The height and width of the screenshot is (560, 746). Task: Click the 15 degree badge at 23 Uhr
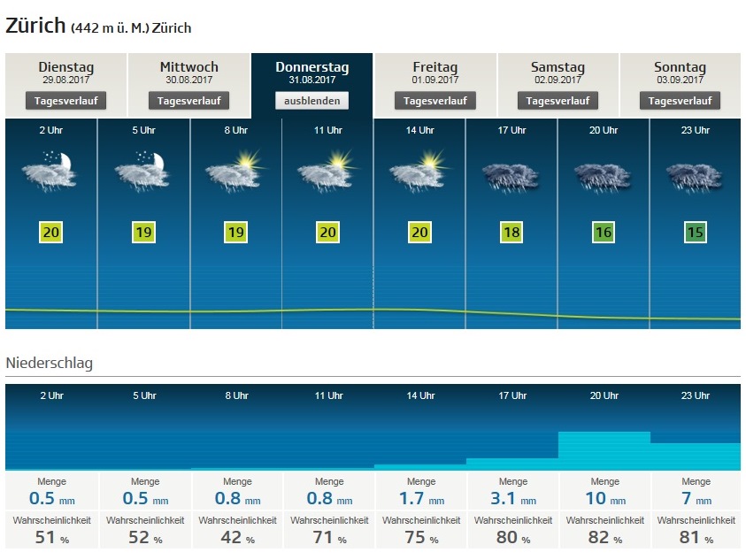[x=695, y=232]
